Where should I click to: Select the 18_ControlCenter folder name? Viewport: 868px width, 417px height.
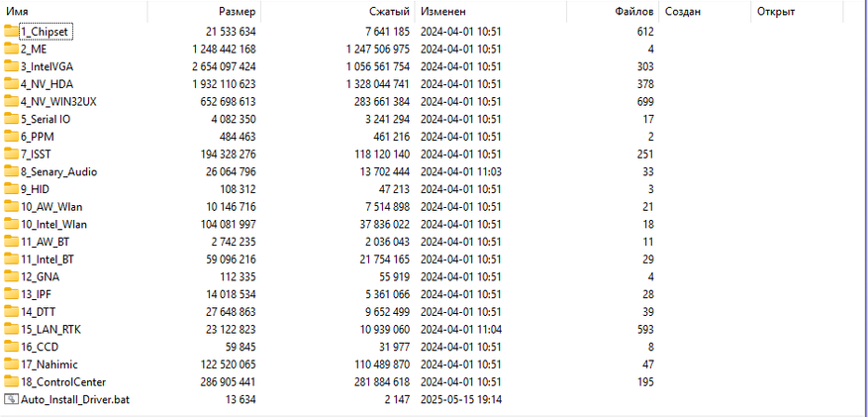click(x=63, y=381)
